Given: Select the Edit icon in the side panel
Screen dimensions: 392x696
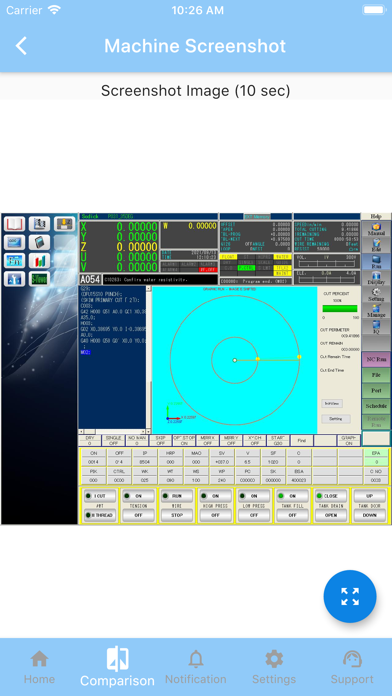Looking at the screenshot, I should coord(376,245).
